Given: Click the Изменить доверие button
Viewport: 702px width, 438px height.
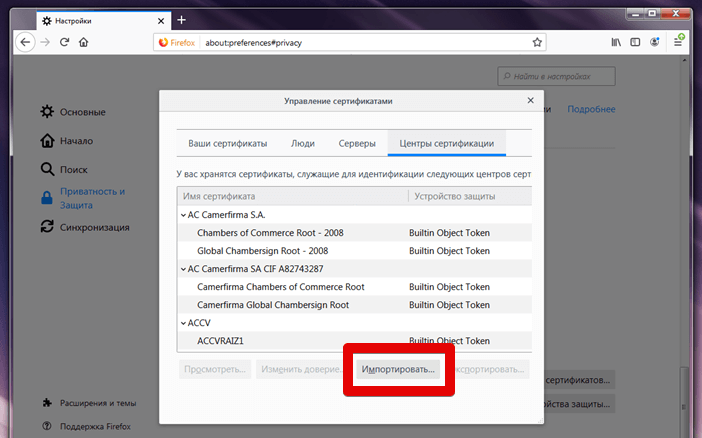Looking at the screenshot, I should (301, 369).
